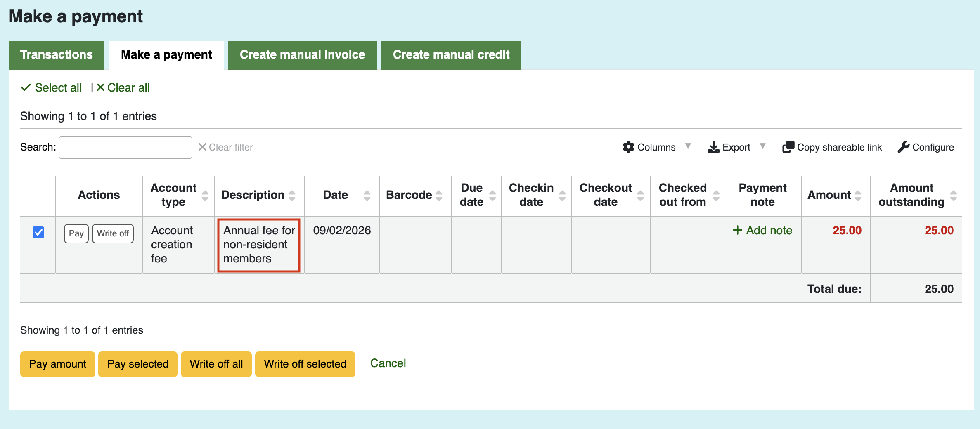Click the Clear filter X icon
This screenshot has width=980, height=429.
click(x=202, y=147)
